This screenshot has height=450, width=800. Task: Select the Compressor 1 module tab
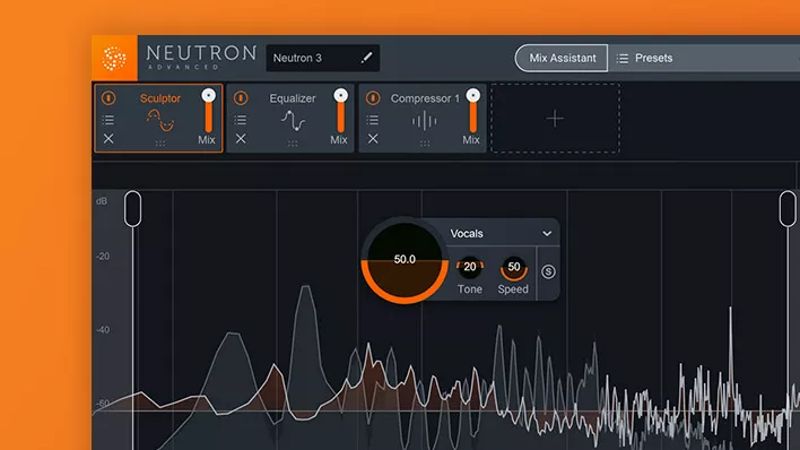(422, 118)
